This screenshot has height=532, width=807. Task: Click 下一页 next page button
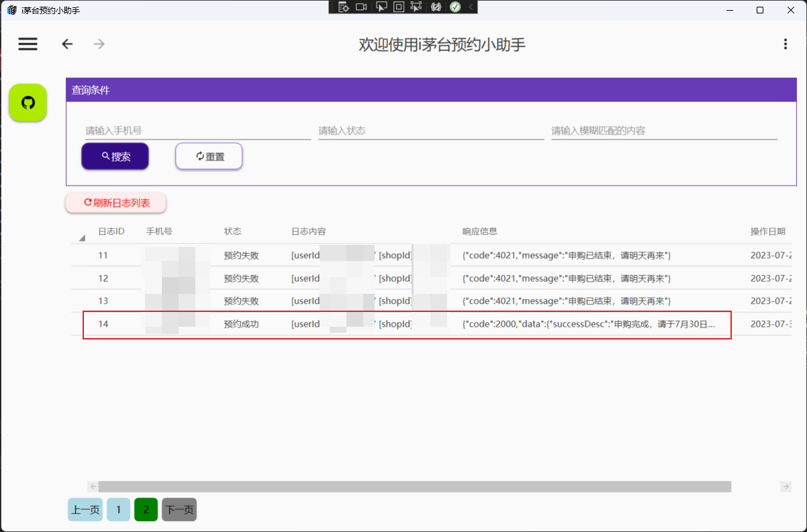coord(179,510)
